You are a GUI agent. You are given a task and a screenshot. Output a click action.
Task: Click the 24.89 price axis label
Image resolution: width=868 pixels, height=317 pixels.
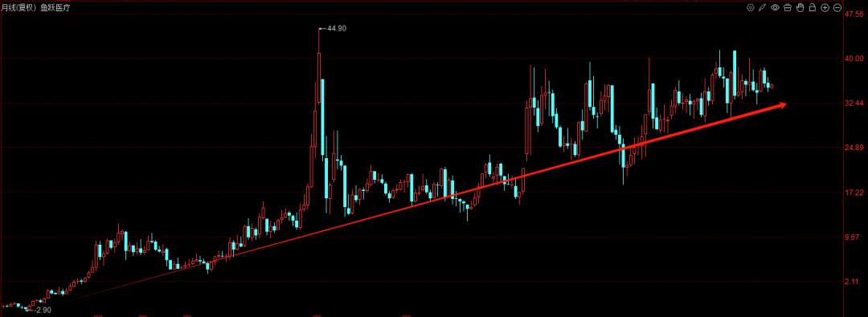click(x=853, y=148)
